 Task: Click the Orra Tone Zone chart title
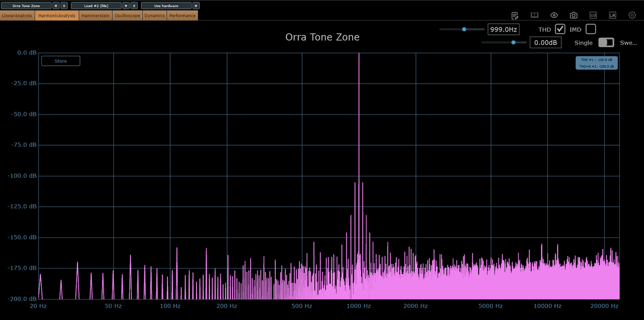[x=322, y=38]
